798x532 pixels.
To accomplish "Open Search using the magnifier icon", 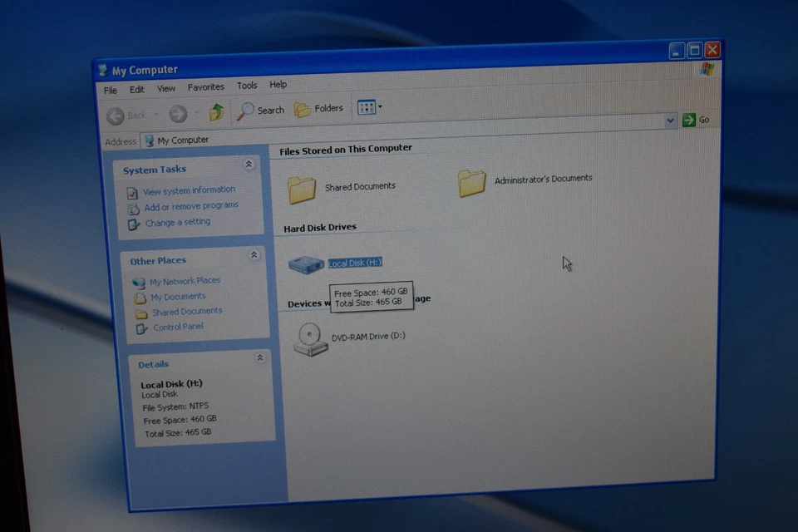I will [x=246, y=110].
